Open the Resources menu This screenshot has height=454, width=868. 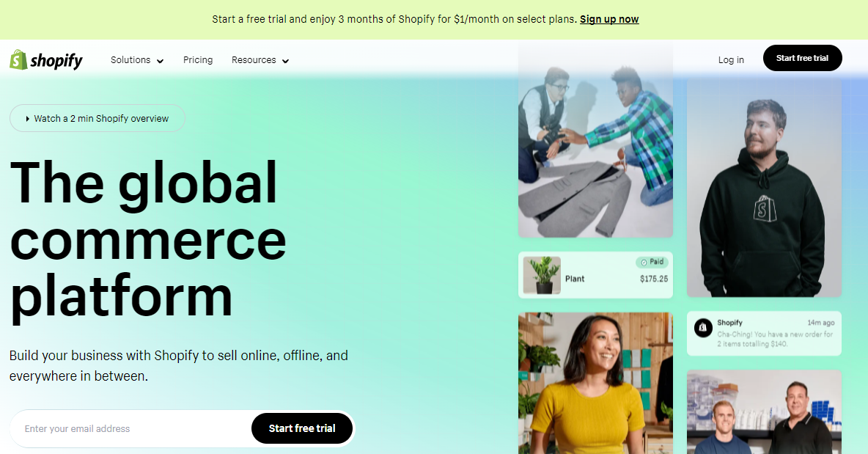260,60
